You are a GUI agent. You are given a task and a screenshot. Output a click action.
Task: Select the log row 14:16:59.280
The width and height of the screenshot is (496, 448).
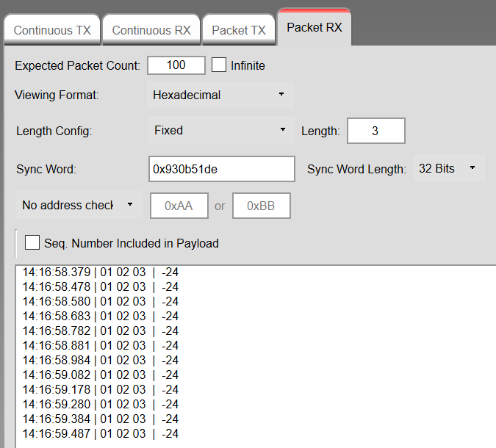coord(101,405)
